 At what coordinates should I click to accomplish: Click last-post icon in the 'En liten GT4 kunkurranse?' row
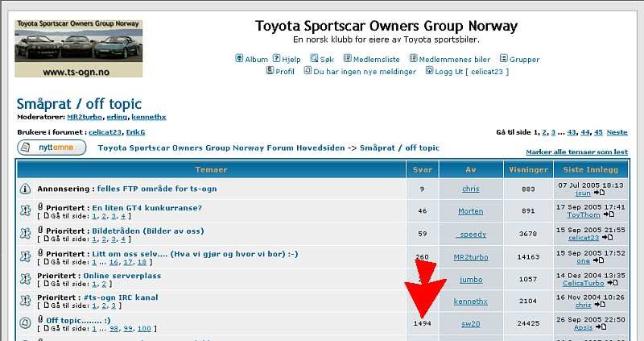tap(609, 215)
